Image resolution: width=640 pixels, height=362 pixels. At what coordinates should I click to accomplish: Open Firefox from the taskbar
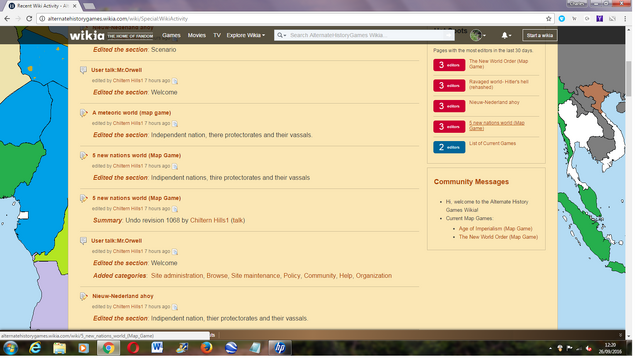coord(207,348)
